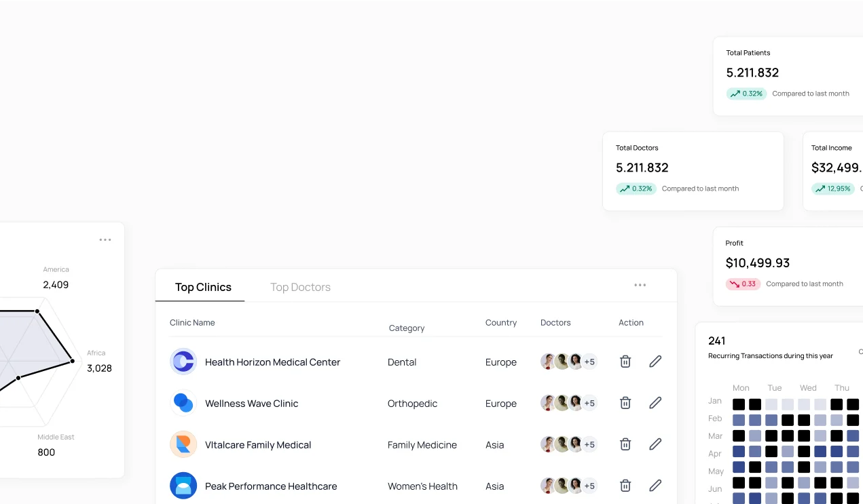The width and height of the screenshot is (863, 504).
Task: Click the Profit downward trend indicator
Action: [743, 284]
